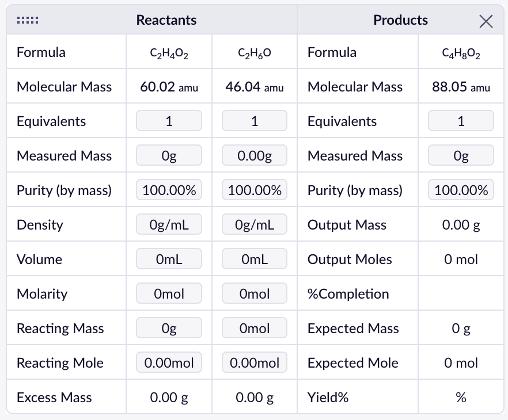508x420 pixels.
Task: Set Measured Mass for C2H4O2 reactant
Action: (169, 156)
